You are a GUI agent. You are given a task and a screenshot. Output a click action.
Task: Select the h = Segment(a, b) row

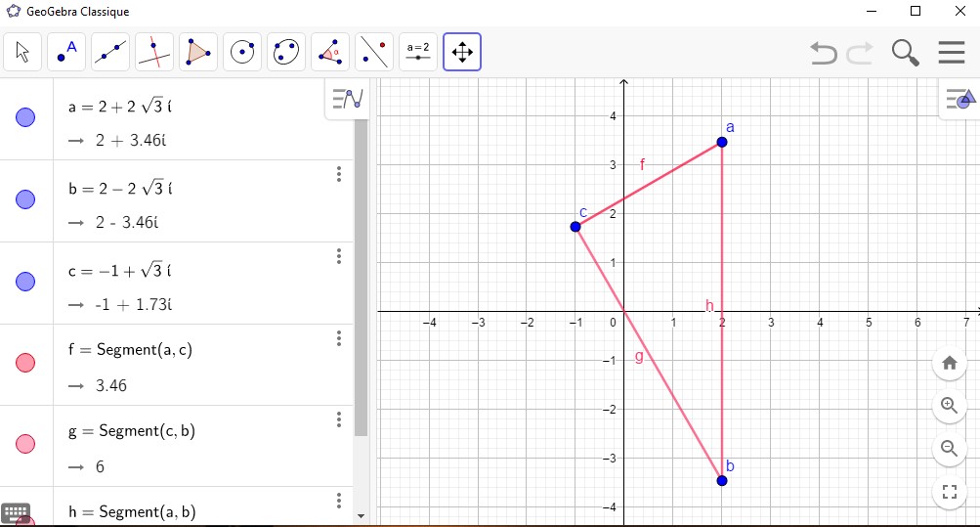(203, 506)
